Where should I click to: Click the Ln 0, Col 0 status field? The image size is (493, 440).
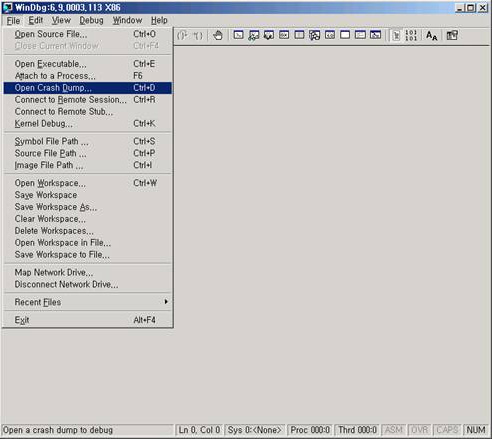199,430
